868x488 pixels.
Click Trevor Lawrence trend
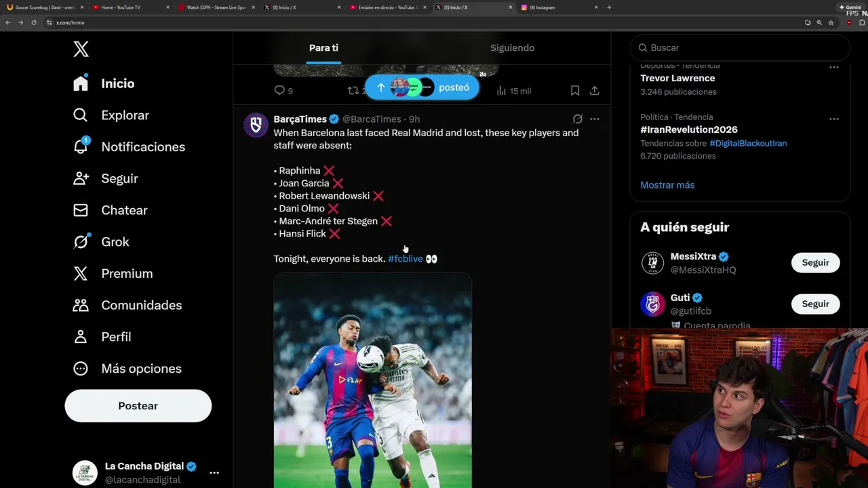677,78
